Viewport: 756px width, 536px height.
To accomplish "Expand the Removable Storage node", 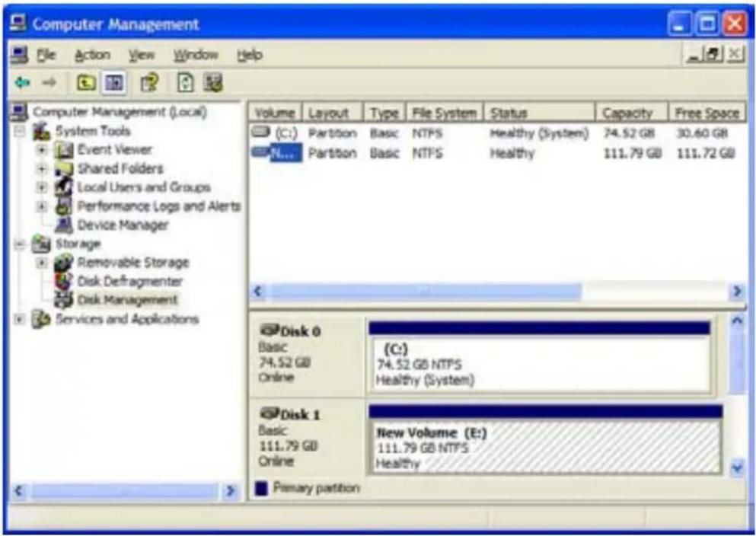I will click(x=43, y=263).
